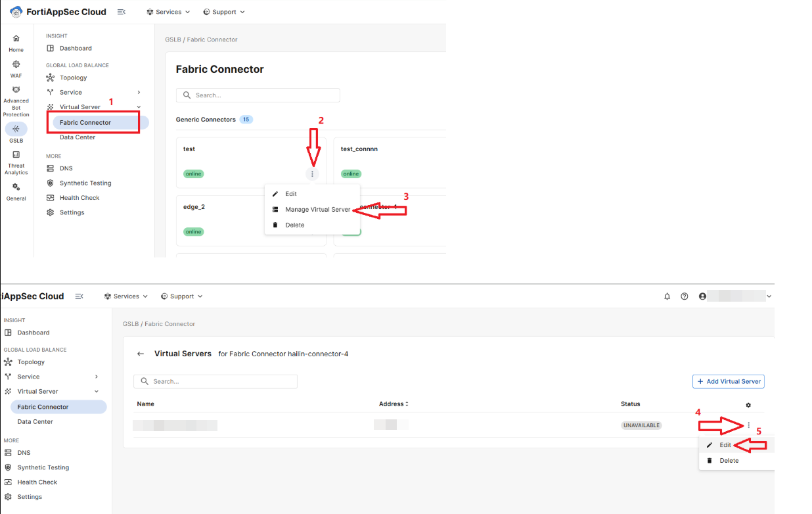Click the Virtual Servers page search field
The width and height of the screenshot is (812, 514).
(x=215, y=381)
